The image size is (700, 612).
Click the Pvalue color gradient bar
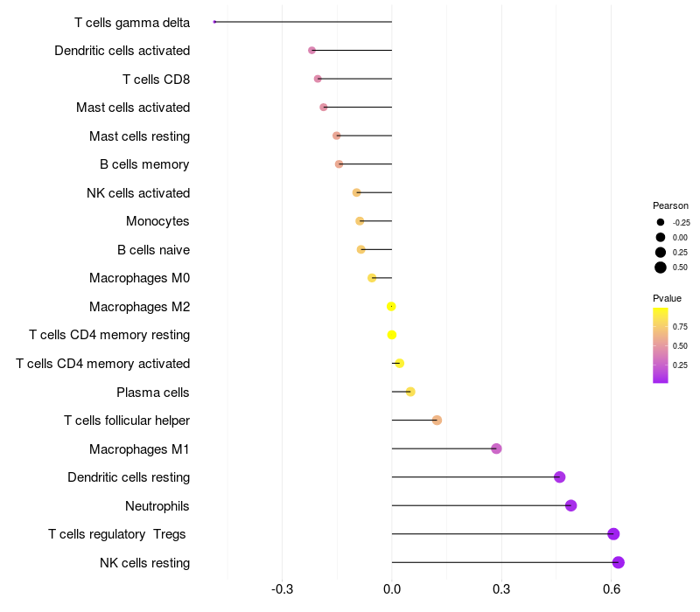click(661, 345)
